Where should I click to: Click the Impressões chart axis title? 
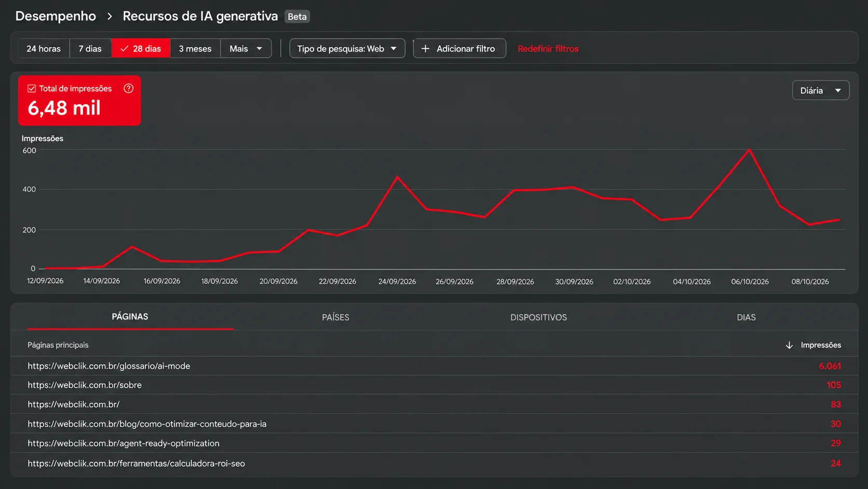click(43, 138)
